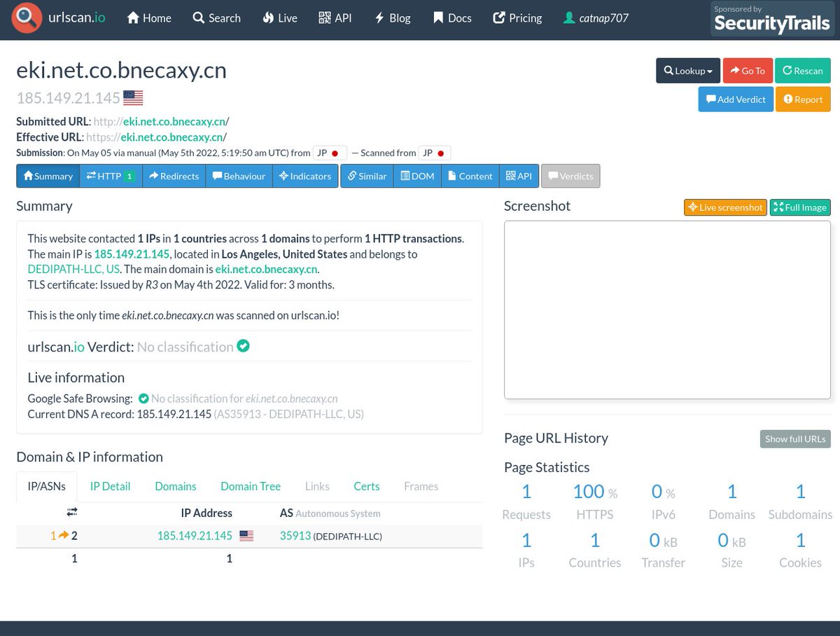The image size is (840, 636).
Task: Open the DEDIPATH-LLC, US link
Action: coord(73,269)
